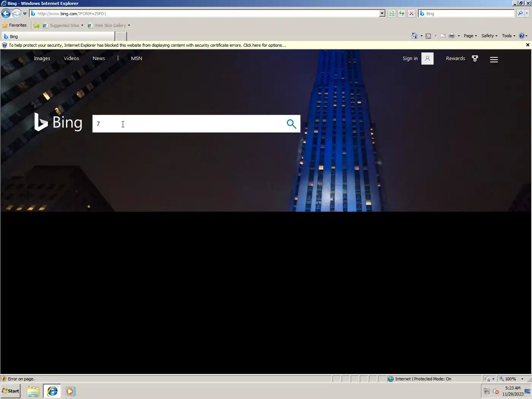532x399 pixels.
Task: Click the Bing search provider box
Action: (x=467, y=14)
